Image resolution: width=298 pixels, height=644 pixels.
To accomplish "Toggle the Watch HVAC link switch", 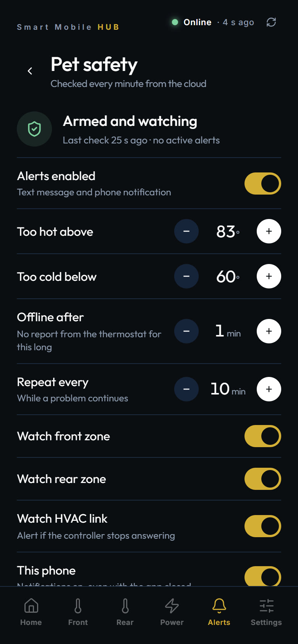I will coord(263,526).
